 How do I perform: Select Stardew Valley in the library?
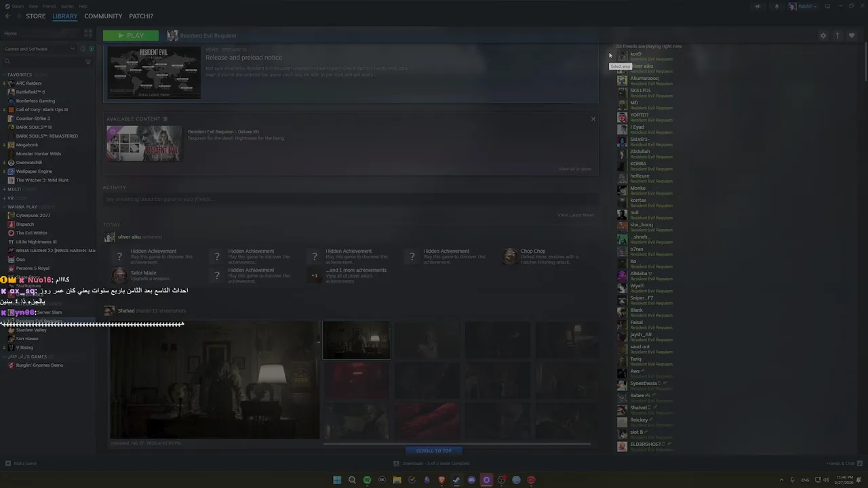(x=31, y=330)
